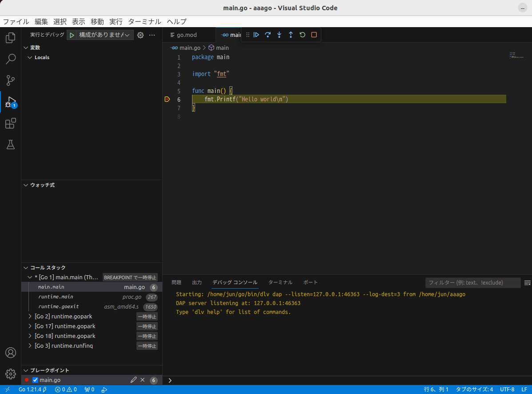This screenshot has width=532, height=394.
Task: Switch to the 問題 panel tab
Action: [176, 283]
